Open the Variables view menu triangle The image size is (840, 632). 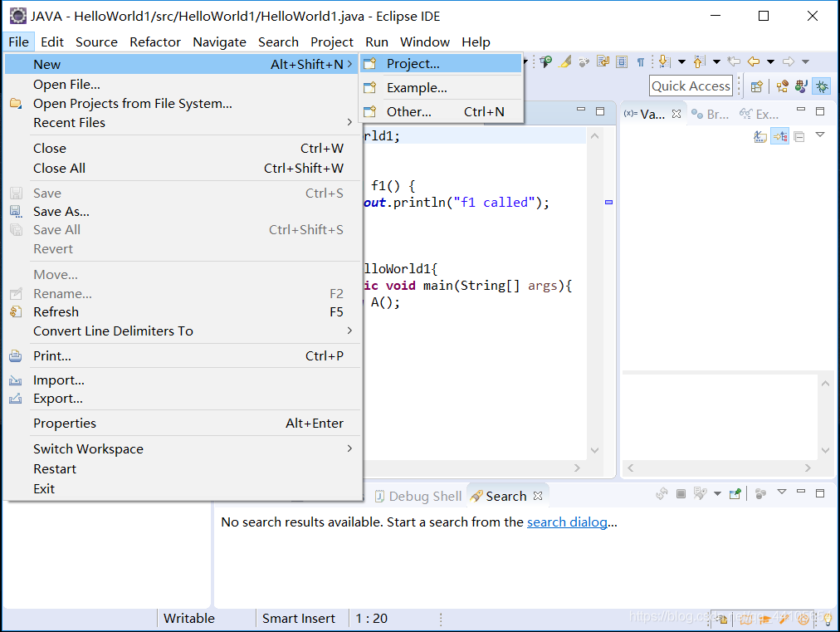(x=820, y=135)
